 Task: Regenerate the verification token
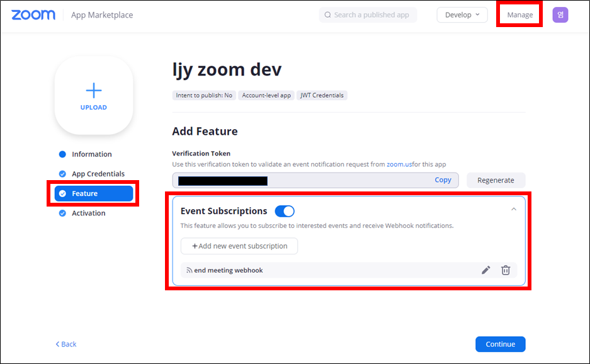[x=496, y=180]
